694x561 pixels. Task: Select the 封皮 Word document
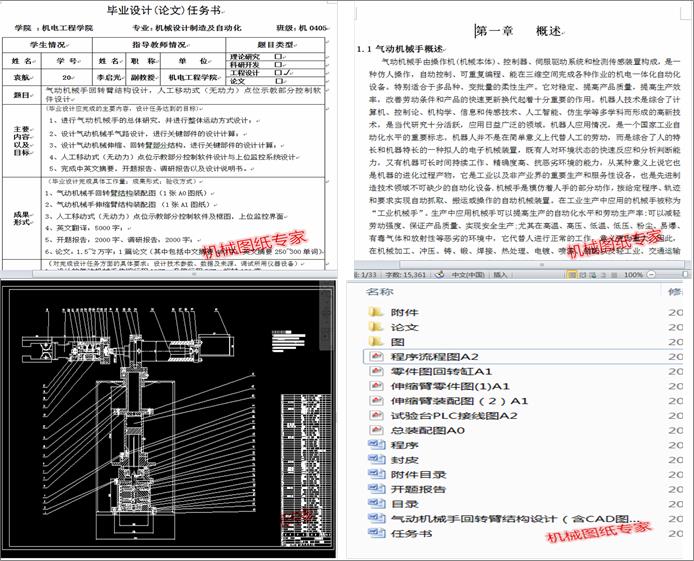point(393,460)
